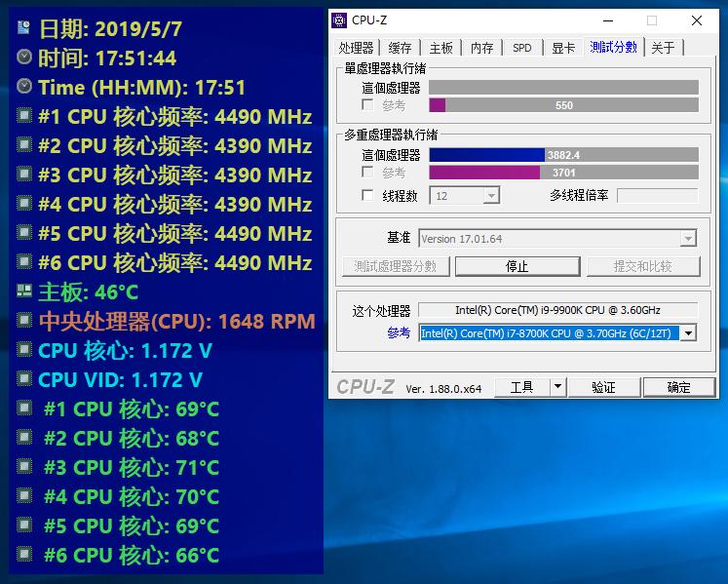This screenshot has width=728, height=584.
Task: Click the 測試處理器分數 button
Action: tap(396, 266)
